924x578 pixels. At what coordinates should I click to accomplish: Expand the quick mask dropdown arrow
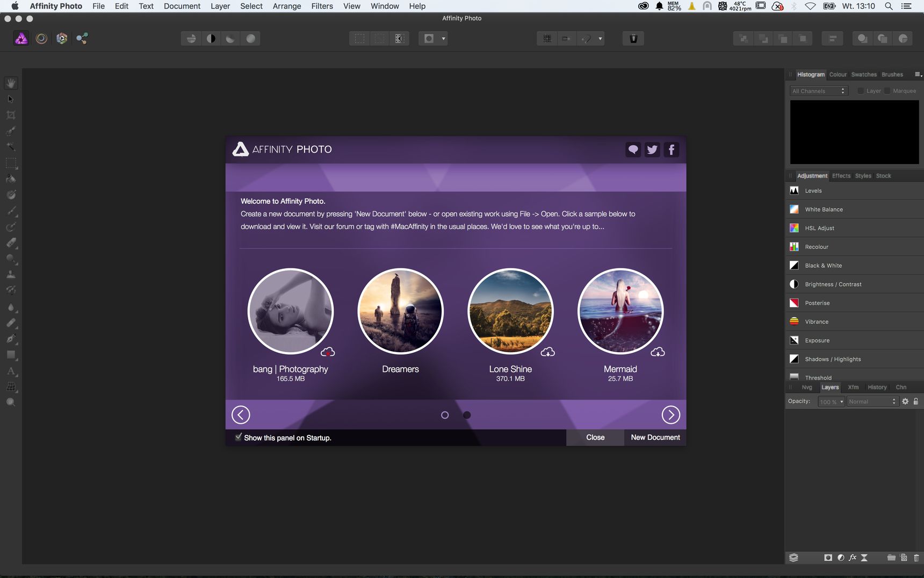[x=443, y=39]
